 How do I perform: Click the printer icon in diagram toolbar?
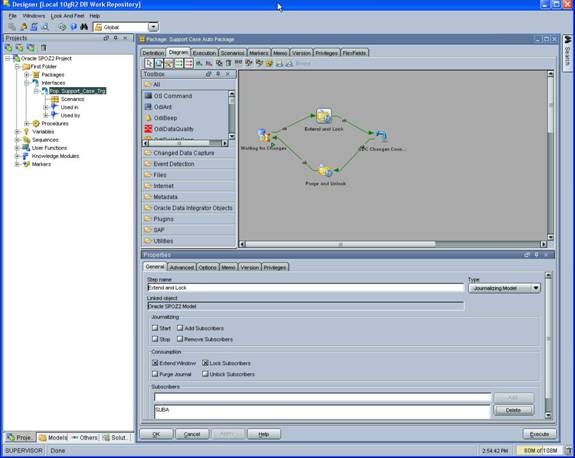pos(289,63)
